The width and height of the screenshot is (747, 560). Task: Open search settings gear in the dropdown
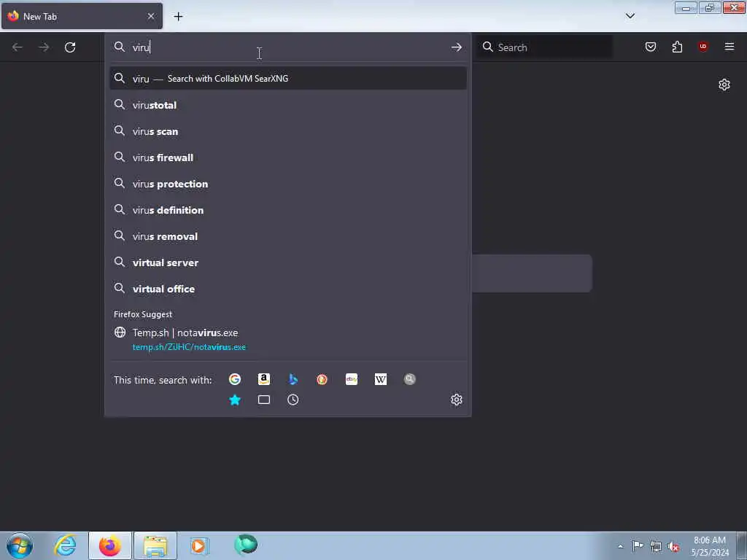(x=457, y=400)
